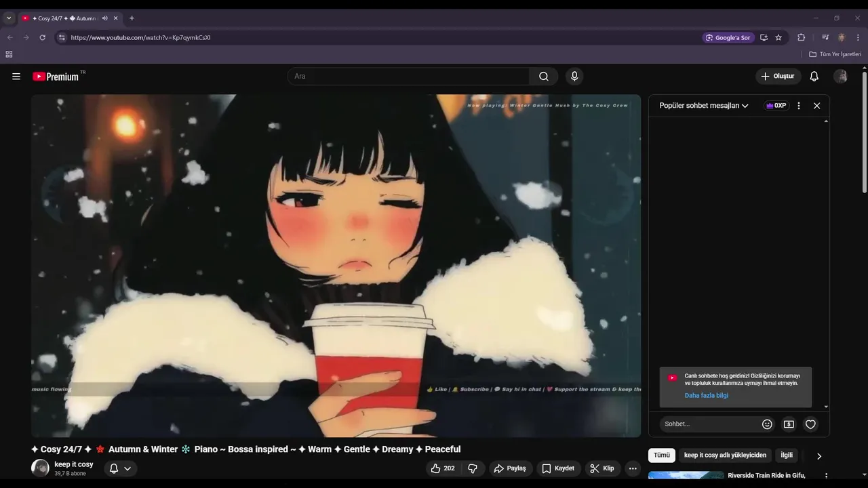Open YouTube notifications bell
868x488 pixels.
point(814,77)
